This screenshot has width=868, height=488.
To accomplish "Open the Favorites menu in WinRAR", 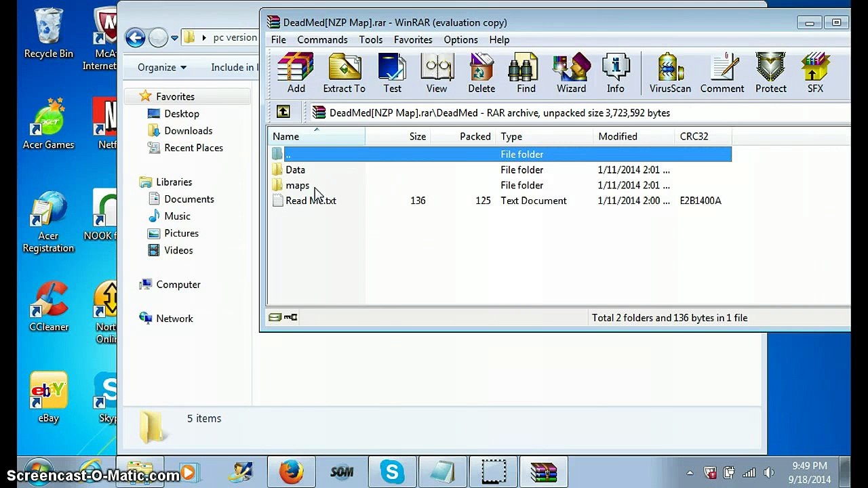I will coord(413,40).
